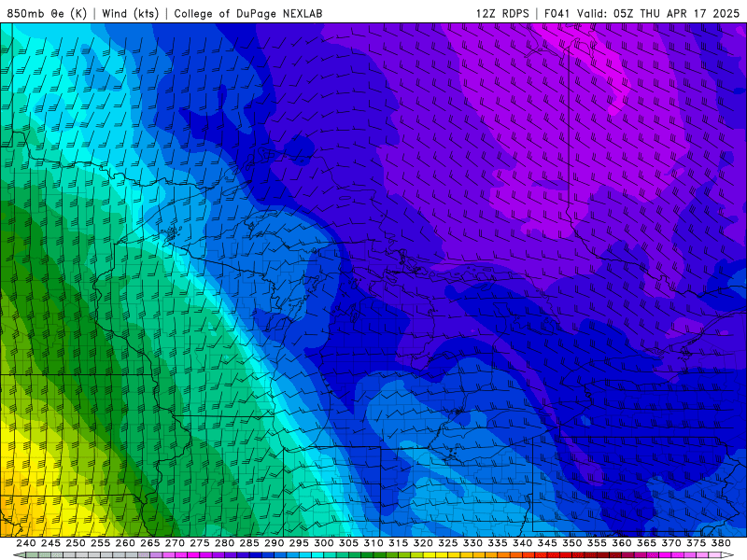The image size is (747, 560).
Task: Click the 320 value on the color scale
Action: tap(423, 543)
